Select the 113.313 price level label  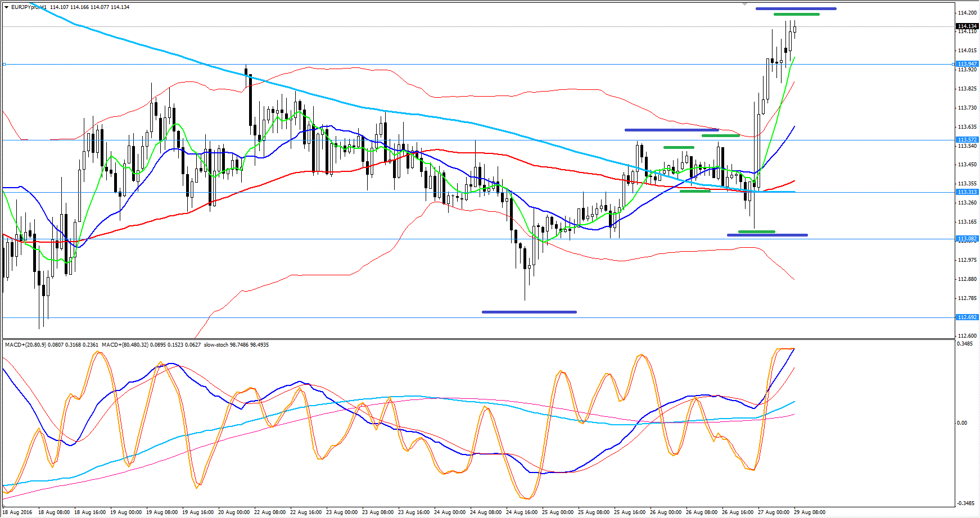click(x=967, y=192)
